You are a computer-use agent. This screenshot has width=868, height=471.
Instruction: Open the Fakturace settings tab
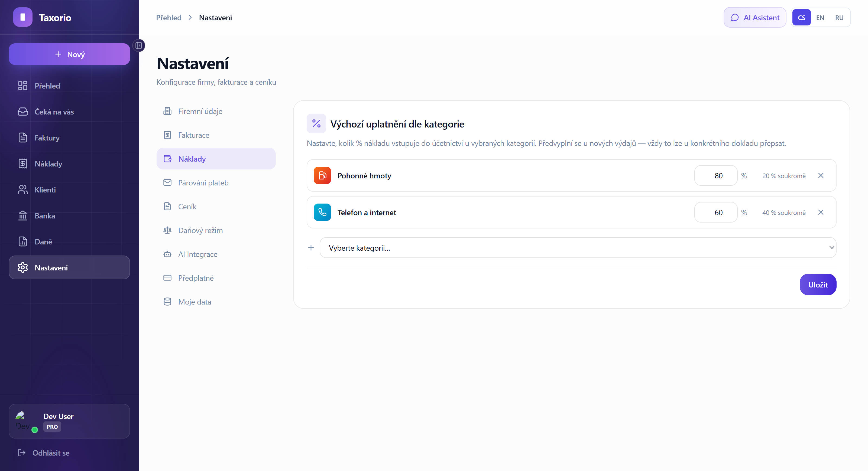click(x=216, y=135)
